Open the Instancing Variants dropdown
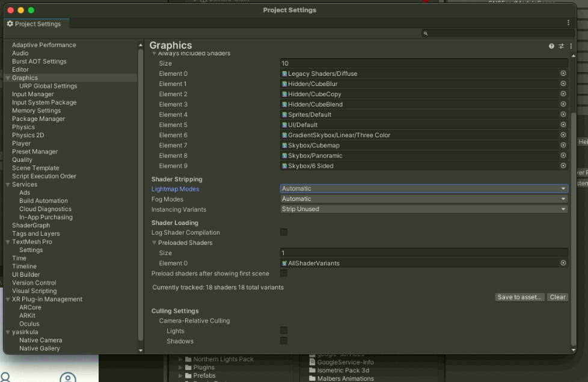Viewport: 588px width, 382px height. click(x=423, y=209)
